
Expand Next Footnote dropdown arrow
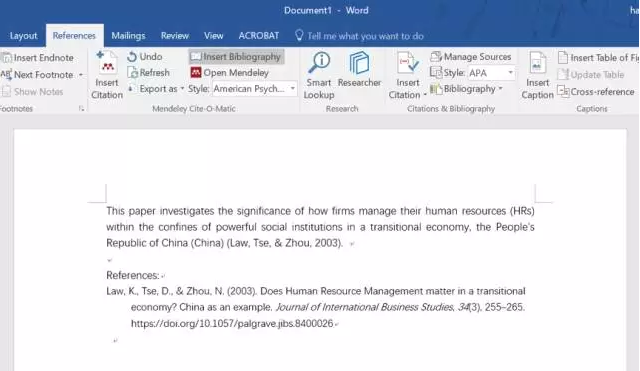pos(81,75)
